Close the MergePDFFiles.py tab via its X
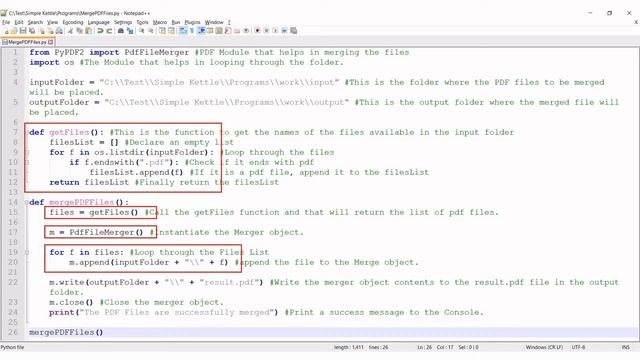 pos(51,42)
